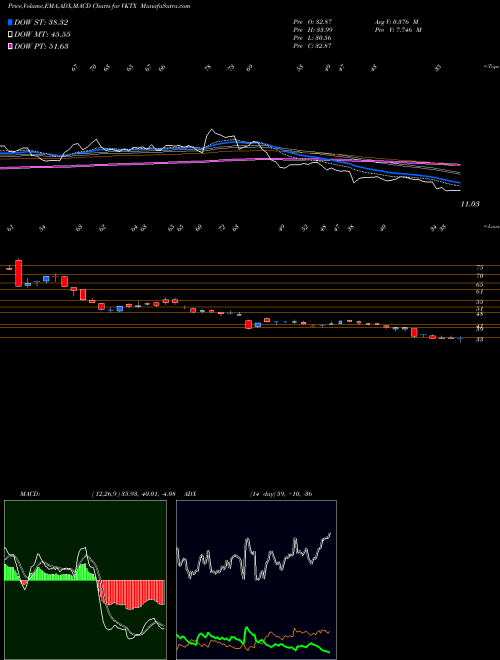This screenshot has height=660, width=500.
Task: Click the tall red candlestick near chart start
Action: point(19,273)
